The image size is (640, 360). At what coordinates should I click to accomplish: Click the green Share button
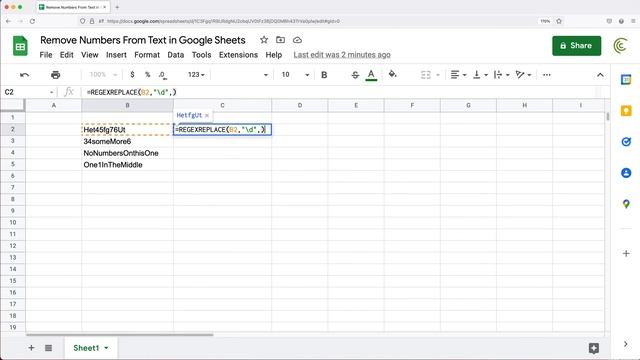coord(576,46)
